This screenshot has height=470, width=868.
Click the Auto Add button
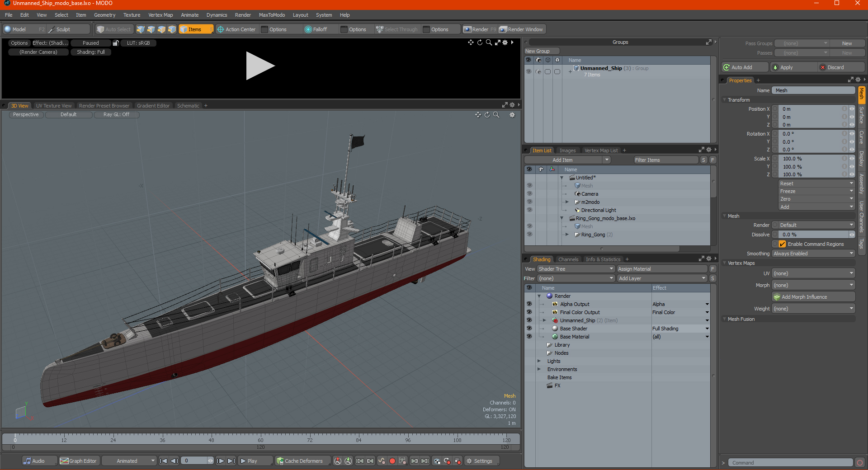pyautogui.click(x=745, y=67)
